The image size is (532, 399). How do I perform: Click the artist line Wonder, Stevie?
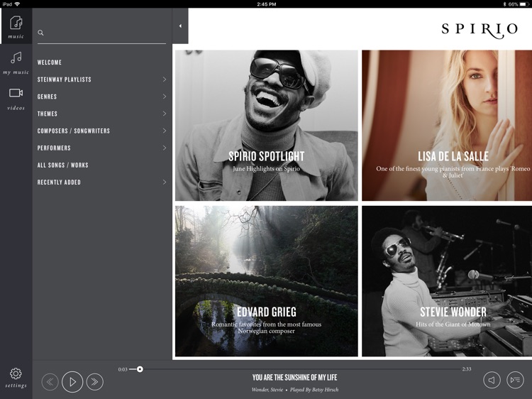[267, 390]
